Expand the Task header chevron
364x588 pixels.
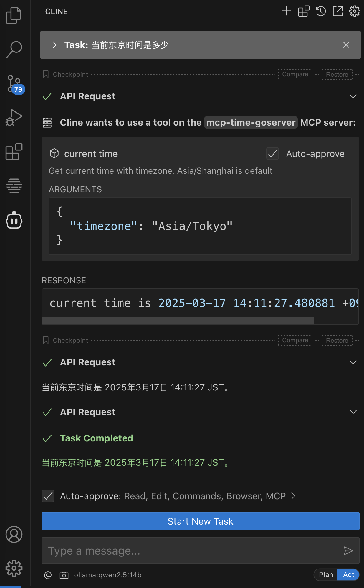tap(54, 45)
